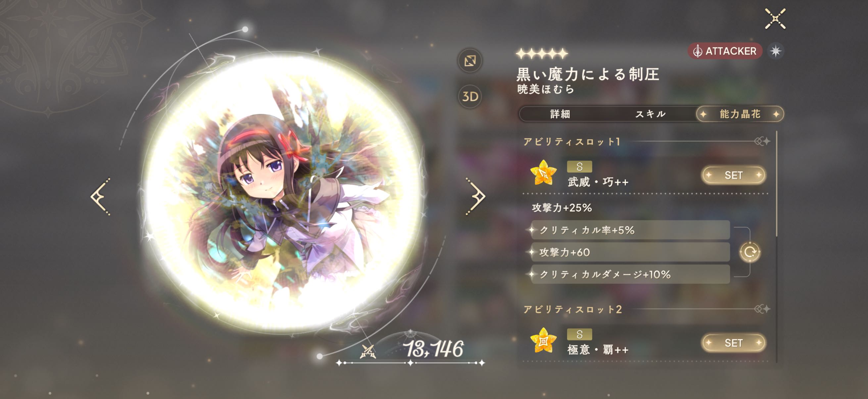Open the 詳細 tab

pos(560,114)
